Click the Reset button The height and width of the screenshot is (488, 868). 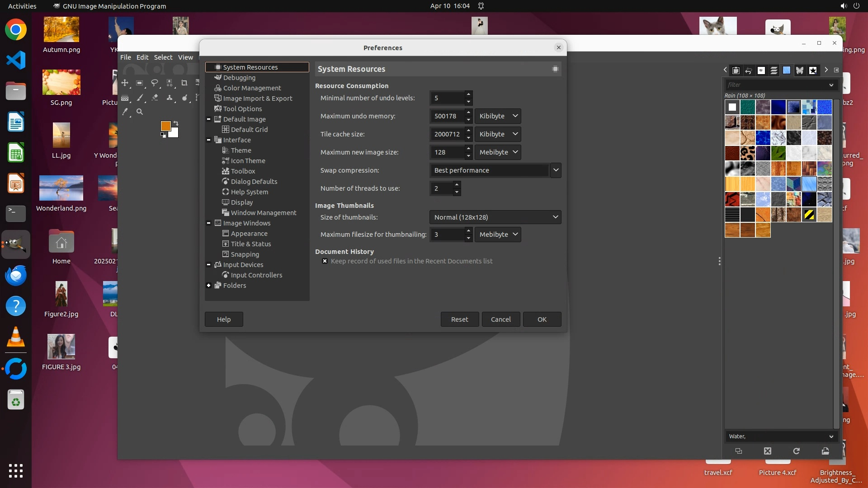459,319
